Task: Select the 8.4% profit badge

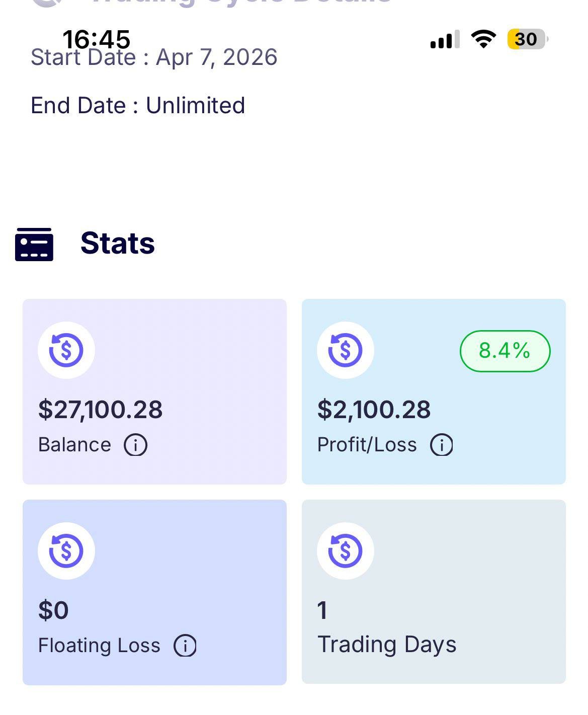Action: [505, 351]
